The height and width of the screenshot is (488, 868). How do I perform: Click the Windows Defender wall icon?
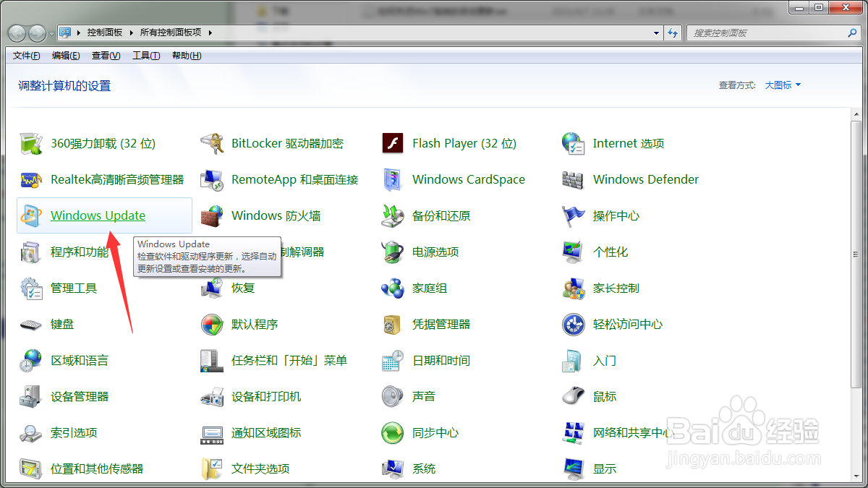click(x=574, y=179)
